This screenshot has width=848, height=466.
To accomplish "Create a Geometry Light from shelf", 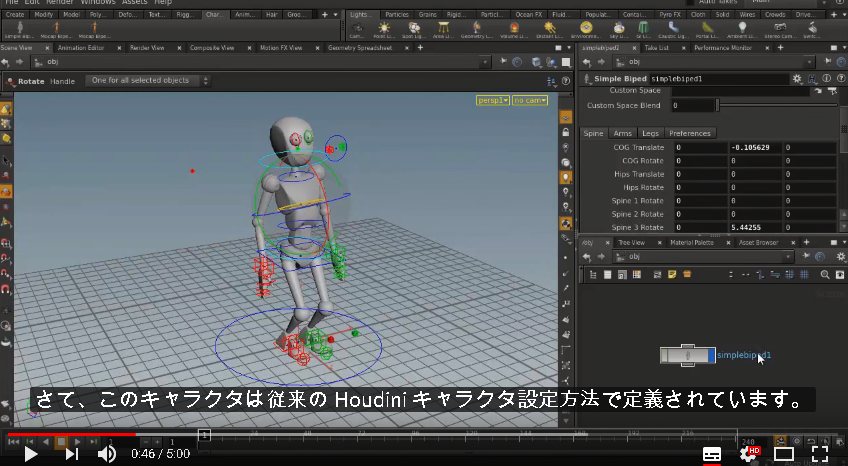I will (476, 30).
